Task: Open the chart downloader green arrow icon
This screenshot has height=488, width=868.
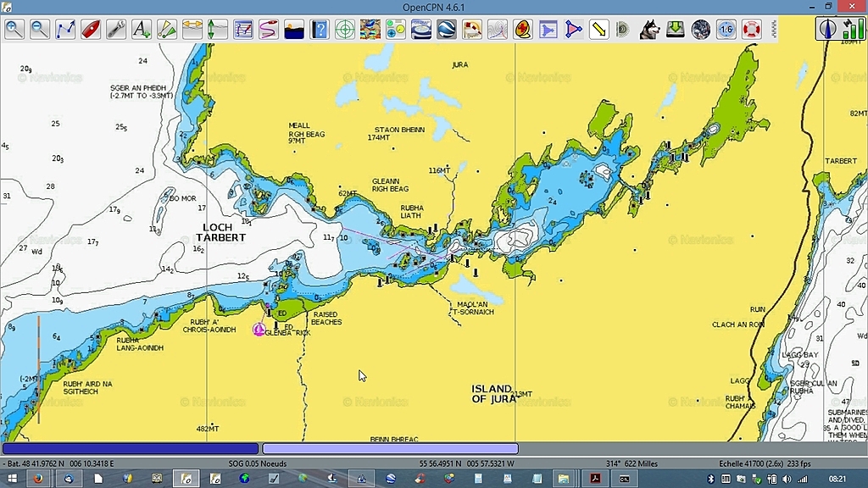Action: 676,30
